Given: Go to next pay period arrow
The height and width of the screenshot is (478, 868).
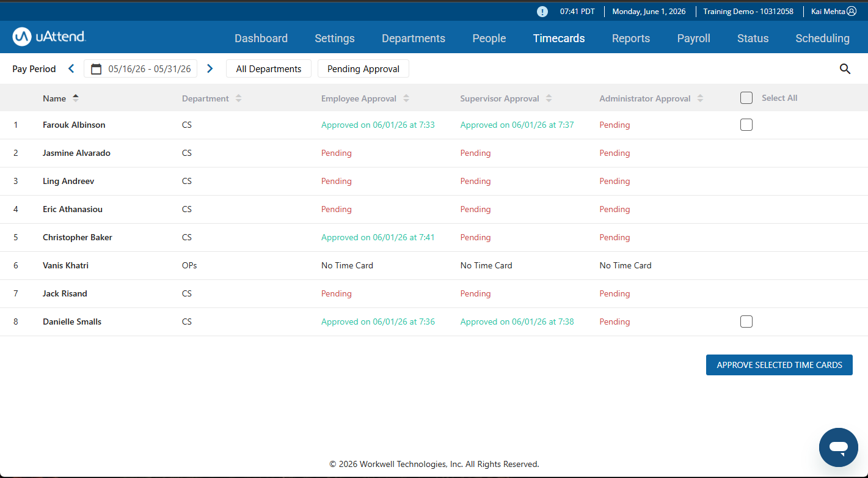Looking at the screenshot, I should pyautogui.click(x=210, y=68).
